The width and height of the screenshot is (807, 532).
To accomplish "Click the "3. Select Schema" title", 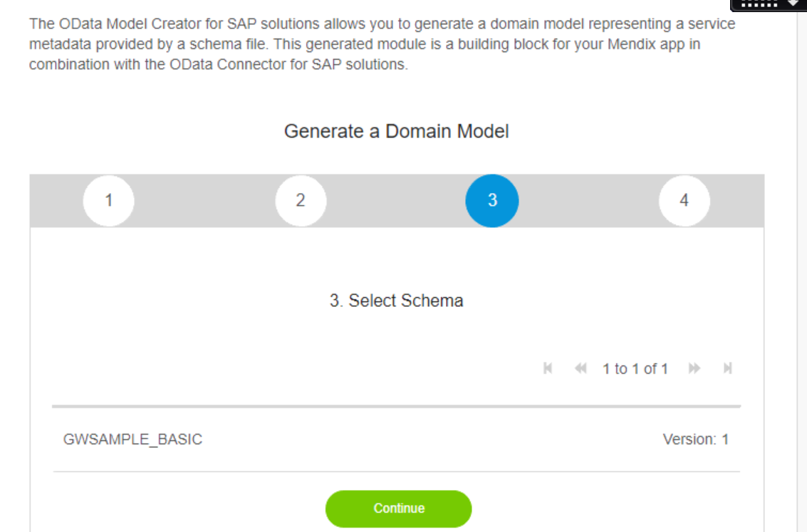I will (x=396, y=301).
